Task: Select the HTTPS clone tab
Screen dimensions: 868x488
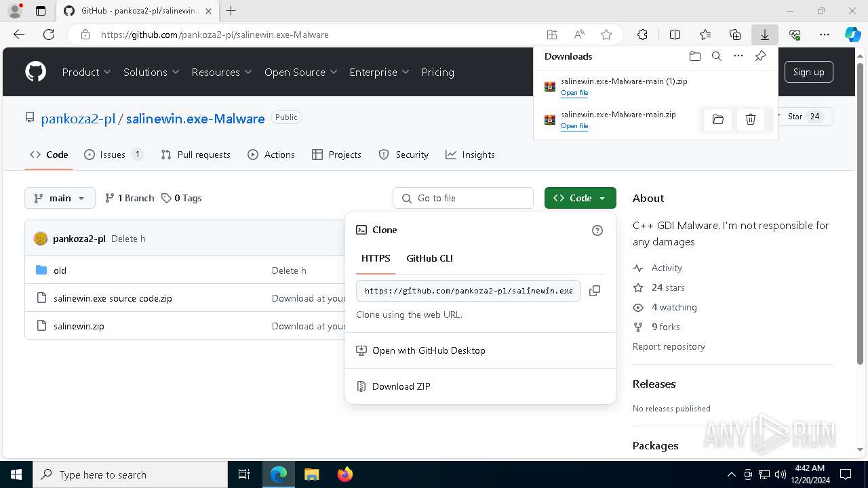Action: pyautogui.click(x=376, y=258)
